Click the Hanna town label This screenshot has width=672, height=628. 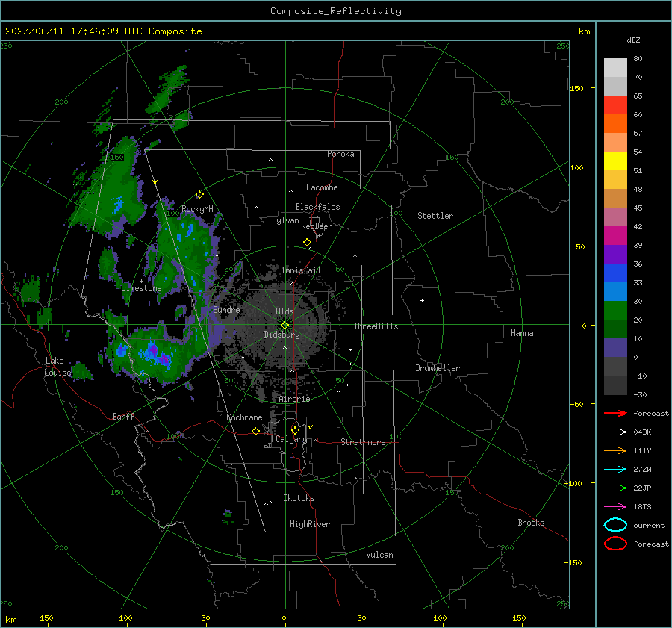point(522,333)
